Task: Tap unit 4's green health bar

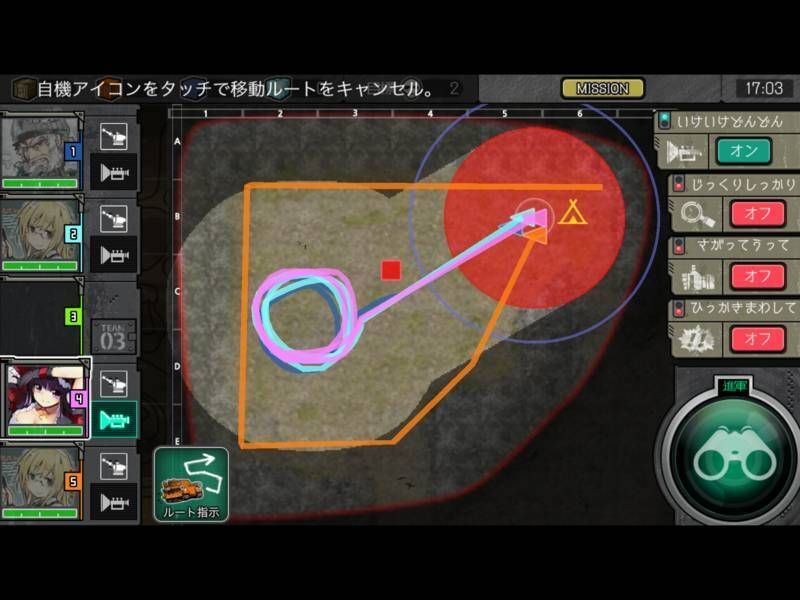Action: coord(45,431)
